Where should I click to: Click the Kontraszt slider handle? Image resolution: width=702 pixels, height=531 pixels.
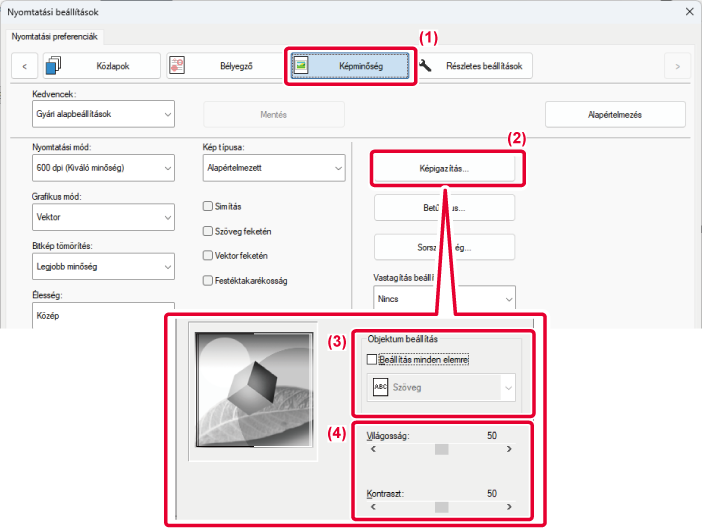coord(441,507)
